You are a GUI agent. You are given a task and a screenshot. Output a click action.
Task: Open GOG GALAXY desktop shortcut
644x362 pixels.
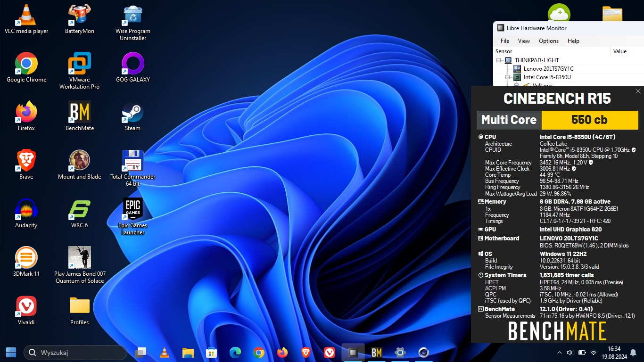[133, 67]
